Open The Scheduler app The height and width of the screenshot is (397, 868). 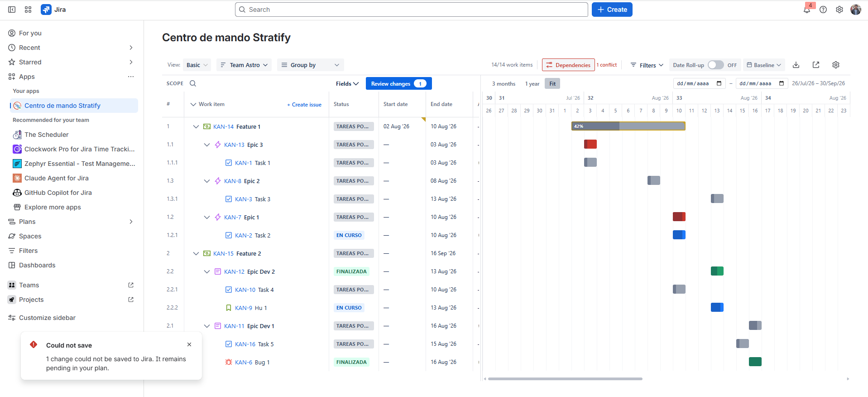point(46,135)
